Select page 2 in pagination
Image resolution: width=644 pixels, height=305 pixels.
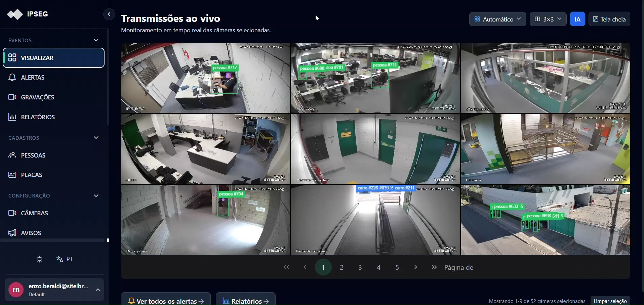click(x=342, y=267)
